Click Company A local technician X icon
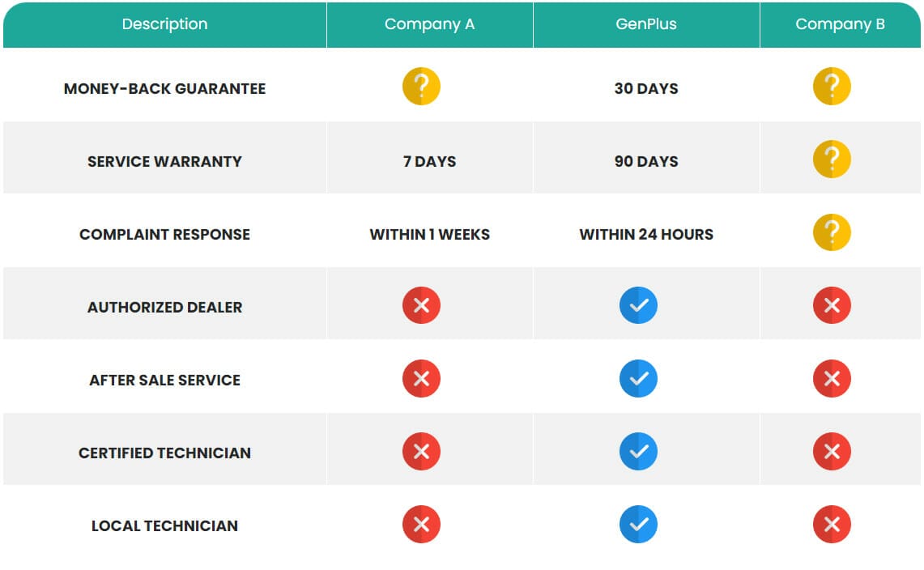This screenshot has height=570, width=924. [421, 524]
